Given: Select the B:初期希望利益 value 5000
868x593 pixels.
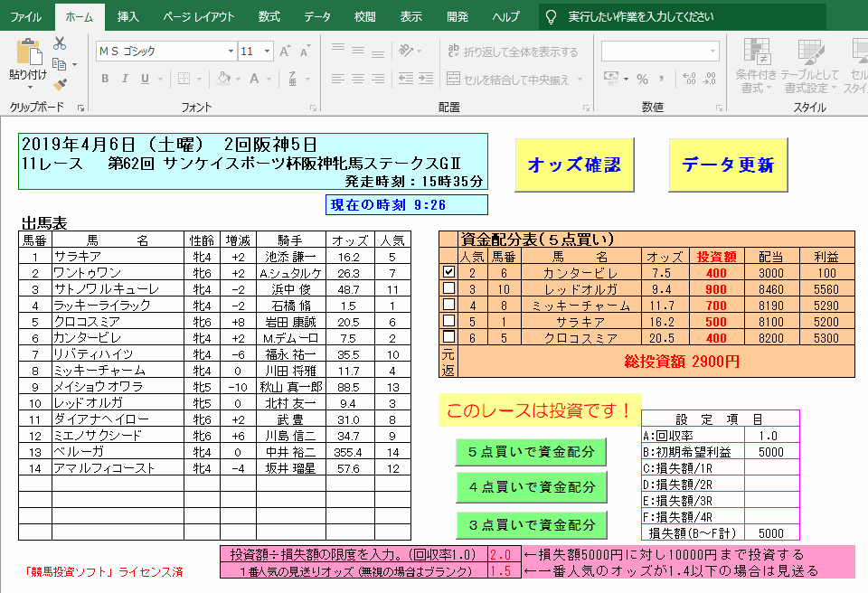Looking at the screenshot, I should [x=771, y=452].
